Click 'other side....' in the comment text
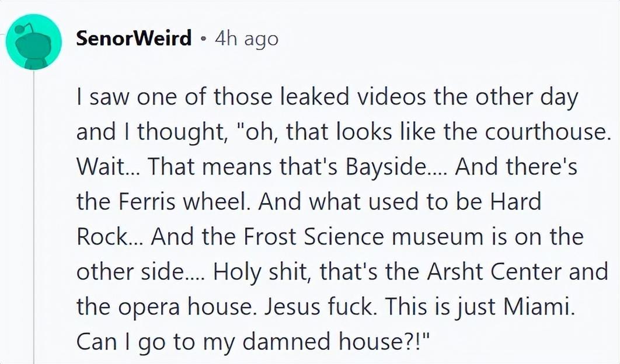 tap(141, 271)
